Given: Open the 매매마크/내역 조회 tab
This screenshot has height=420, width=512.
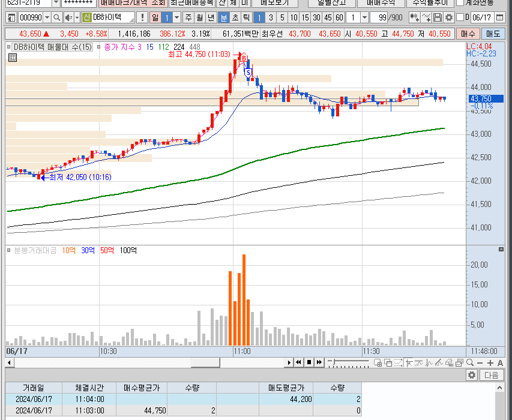Looking at the screenshot, I should [133, 3].
